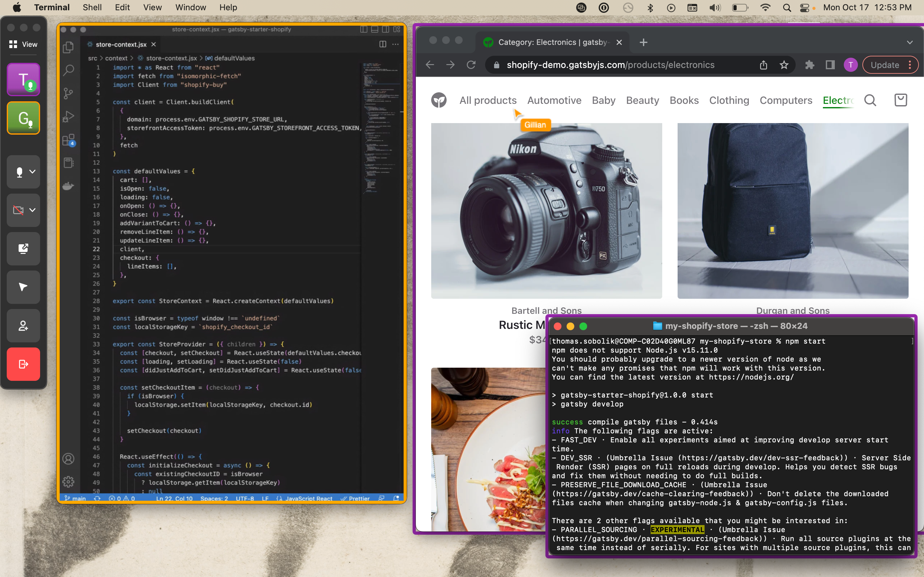The image size is (924, 577).
Task: Expand the camera device dropdown
Action: tap(32, 210)
